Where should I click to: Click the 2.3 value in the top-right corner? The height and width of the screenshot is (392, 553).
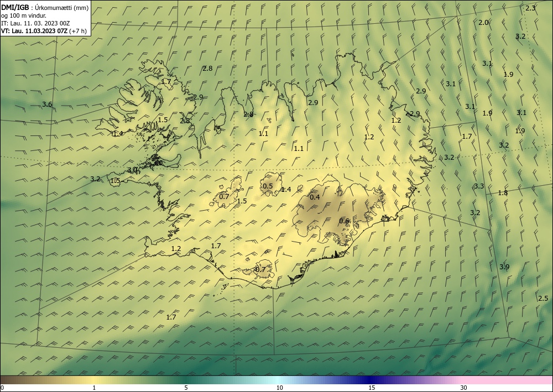coord(530,8)
